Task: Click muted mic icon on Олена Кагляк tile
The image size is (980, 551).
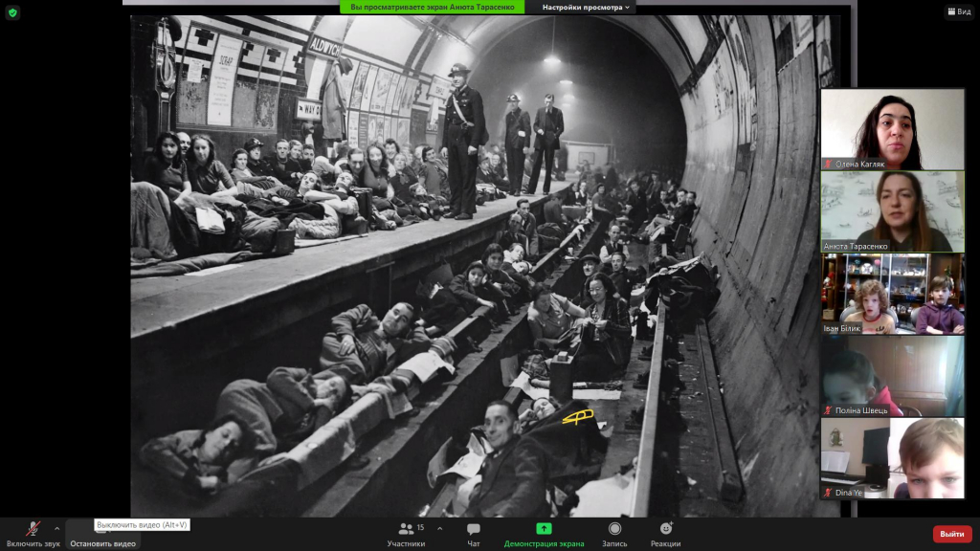Action: 828,165
